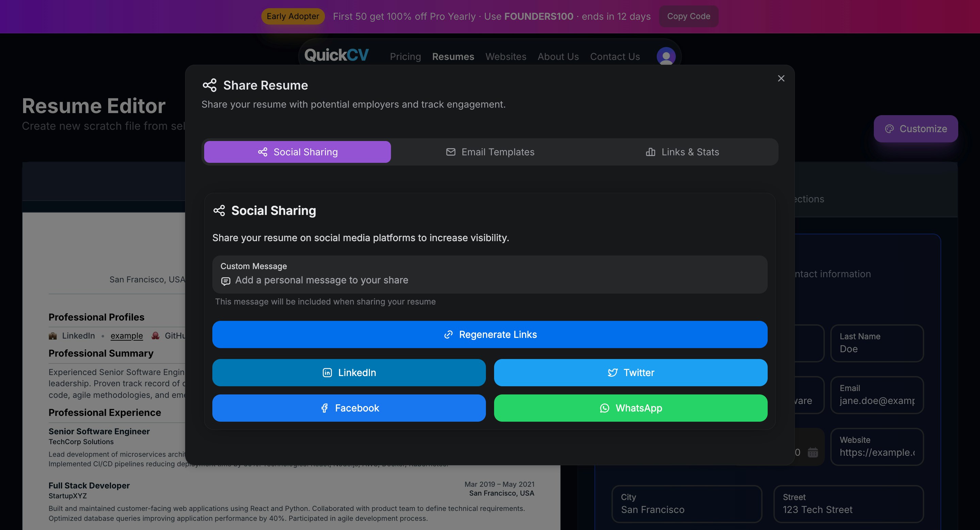Click the Twitter bird icon on the Twitter button

click(613, 372)
